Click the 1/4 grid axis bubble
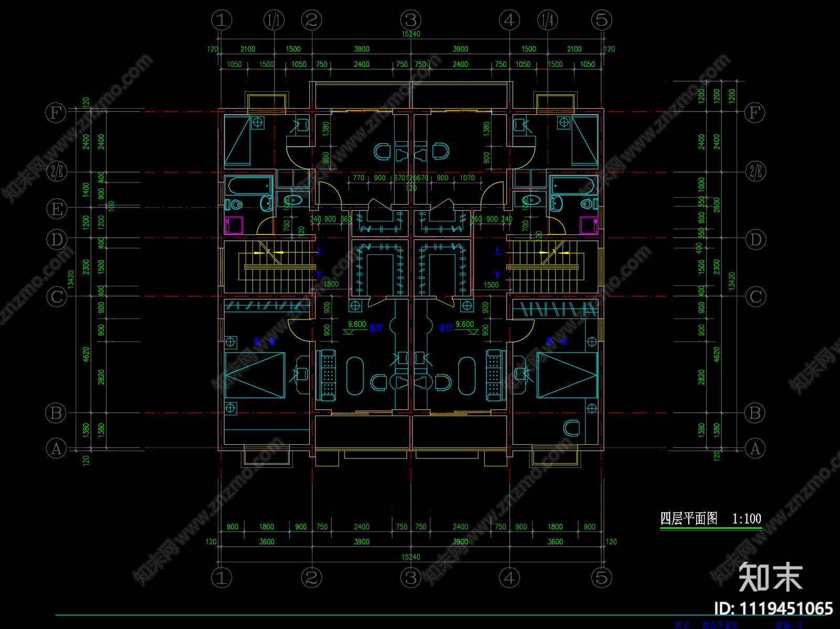Image resolution: width=840 pixels, height=629 pixels. point(547,20)
